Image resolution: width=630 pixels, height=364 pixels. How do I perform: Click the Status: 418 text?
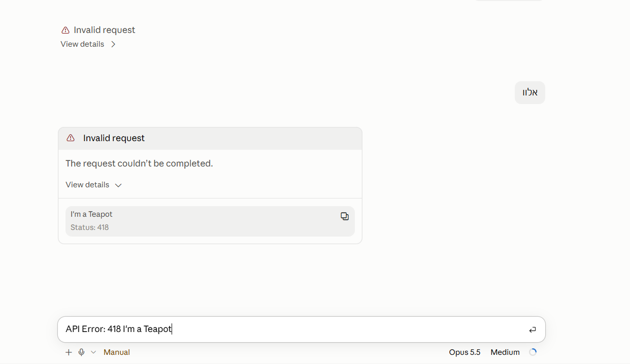point(90,227)
